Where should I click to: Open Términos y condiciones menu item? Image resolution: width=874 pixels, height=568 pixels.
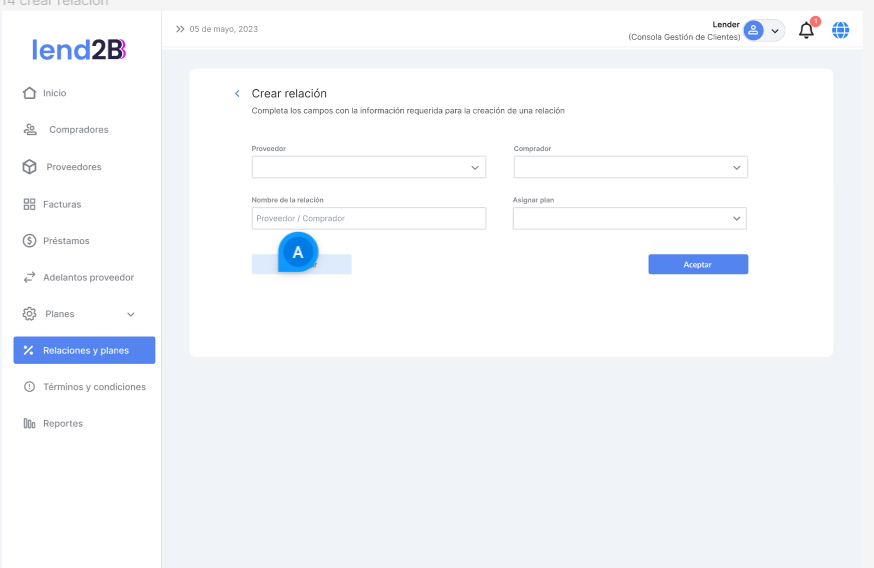(94, 387)
